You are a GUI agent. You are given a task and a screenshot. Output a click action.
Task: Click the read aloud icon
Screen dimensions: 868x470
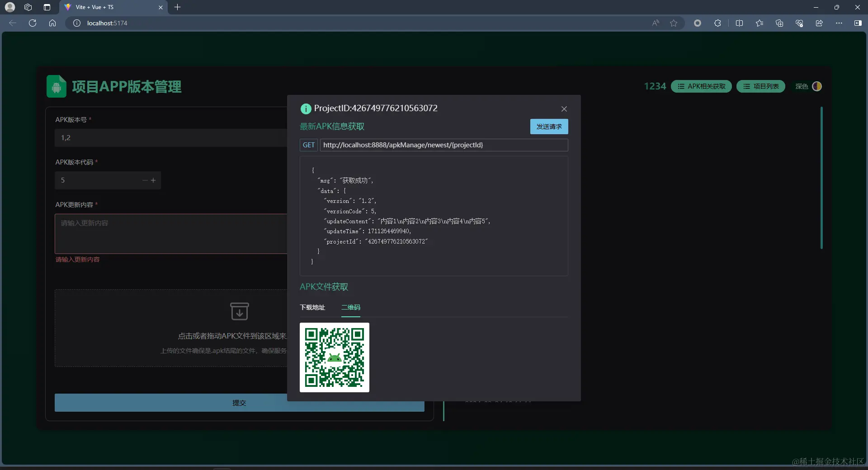[656, 23]
